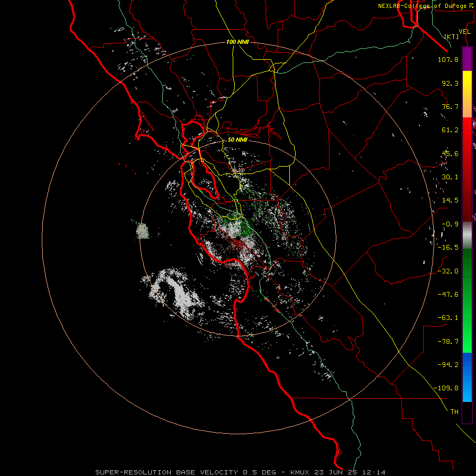Click the 107.8 velocity scale value
The width and height of the screenshot is (476, 476).
[448, 59]
